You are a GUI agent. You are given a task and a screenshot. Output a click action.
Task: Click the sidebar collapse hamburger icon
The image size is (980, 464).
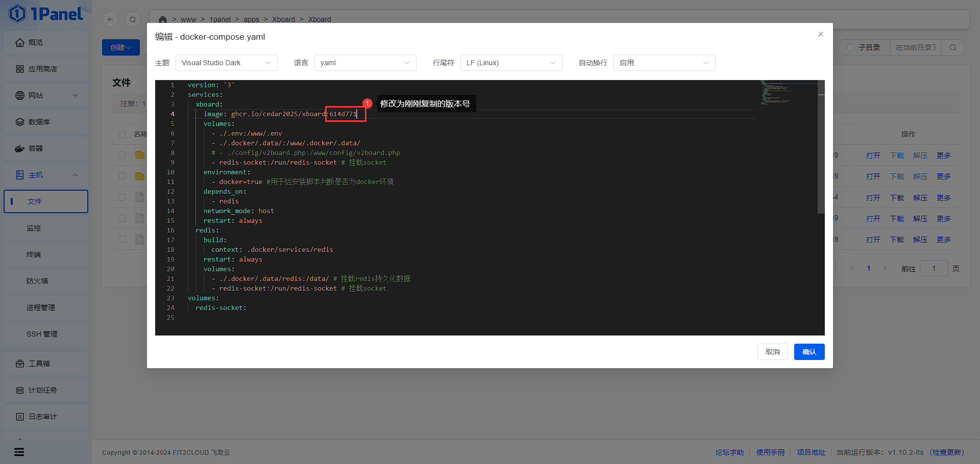point(19,452)
